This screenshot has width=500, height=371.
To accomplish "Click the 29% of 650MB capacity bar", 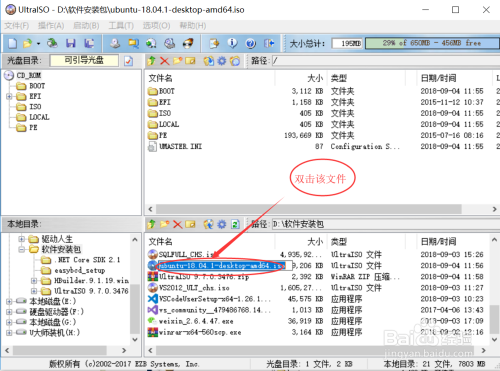I will (432, 43).
